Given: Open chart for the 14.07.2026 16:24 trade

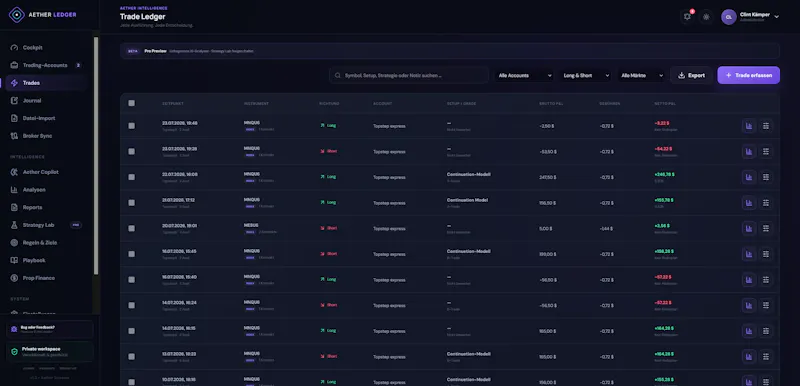Looking at the screenshot, I should pyautogui.click(x=748, y=305).
